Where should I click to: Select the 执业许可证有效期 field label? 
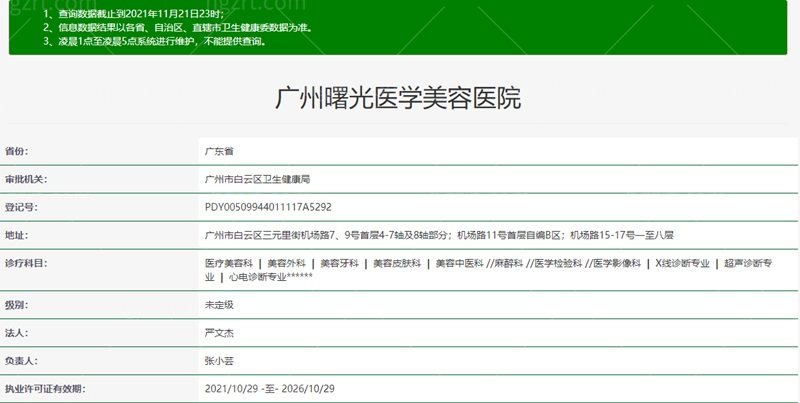[x=45, y=389]
